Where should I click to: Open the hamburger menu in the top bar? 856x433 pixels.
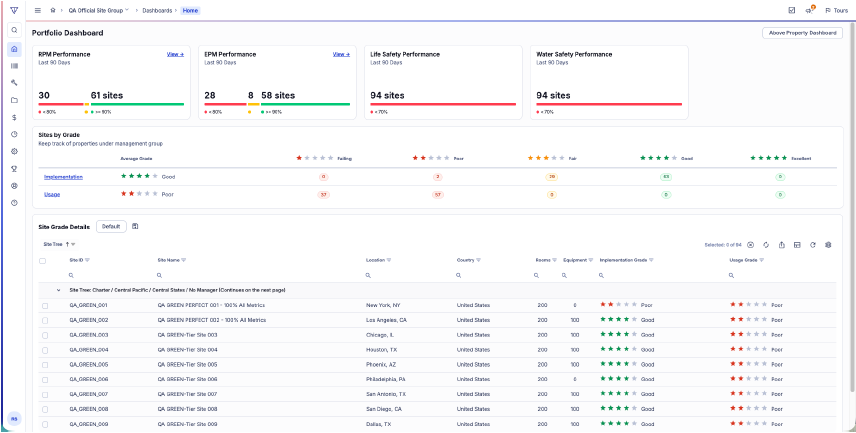[38, 10]
